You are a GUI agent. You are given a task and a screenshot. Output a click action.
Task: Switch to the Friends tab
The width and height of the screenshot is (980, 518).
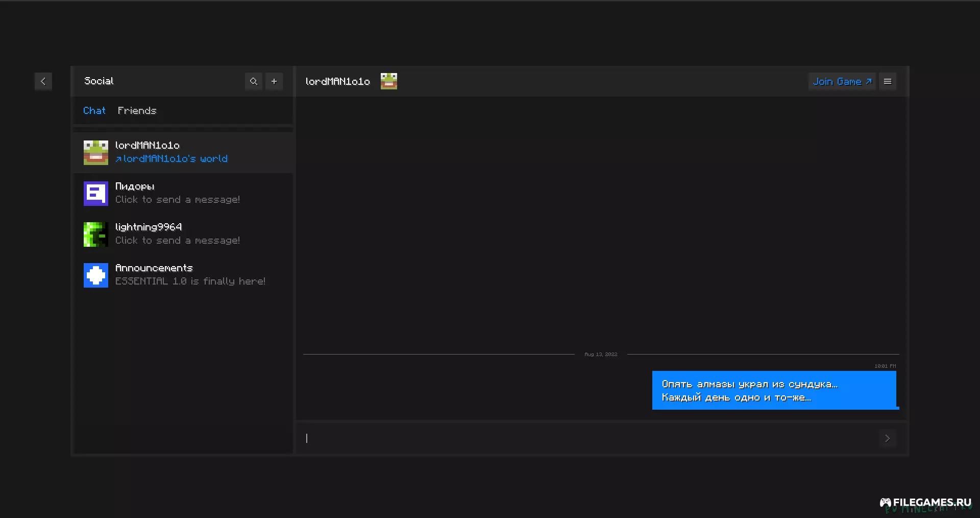(137, 111)
